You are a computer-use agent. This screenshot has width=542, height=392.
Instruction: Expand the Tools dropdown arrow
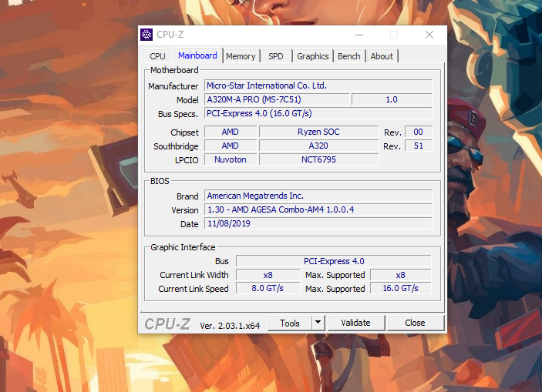(x=318, y=323)
